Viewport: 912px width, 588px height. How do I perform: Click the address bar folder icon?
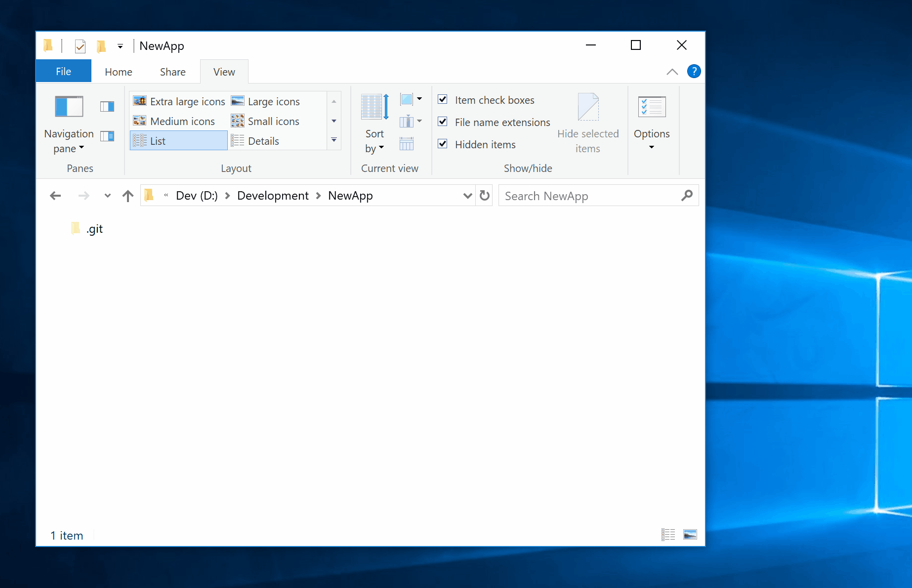point(149,195)
